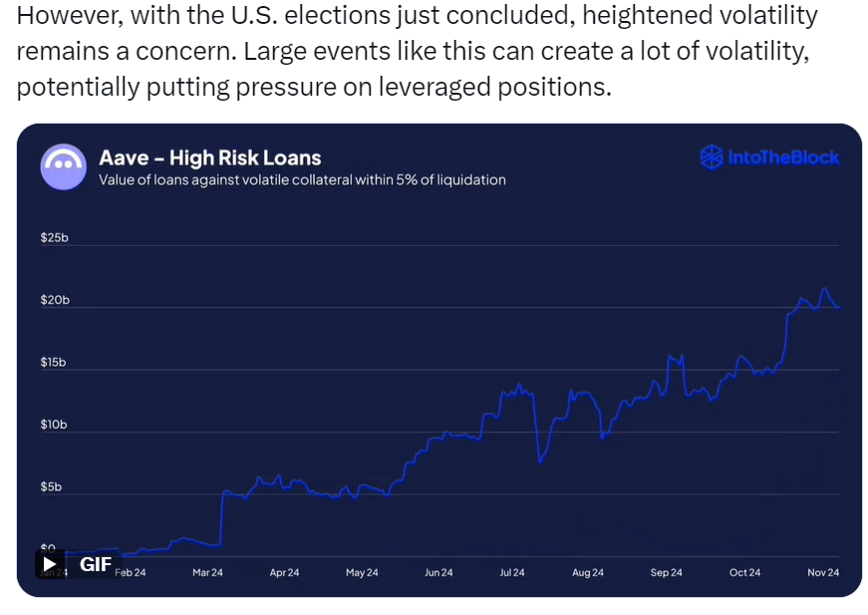Select the $15b gridline label

54,362
